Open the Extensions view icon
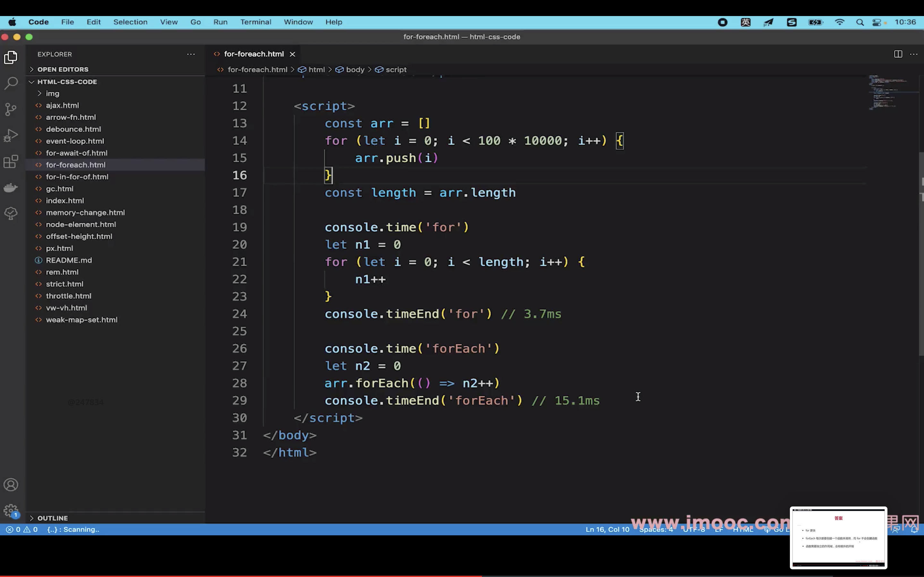 [x=11, y=162]
